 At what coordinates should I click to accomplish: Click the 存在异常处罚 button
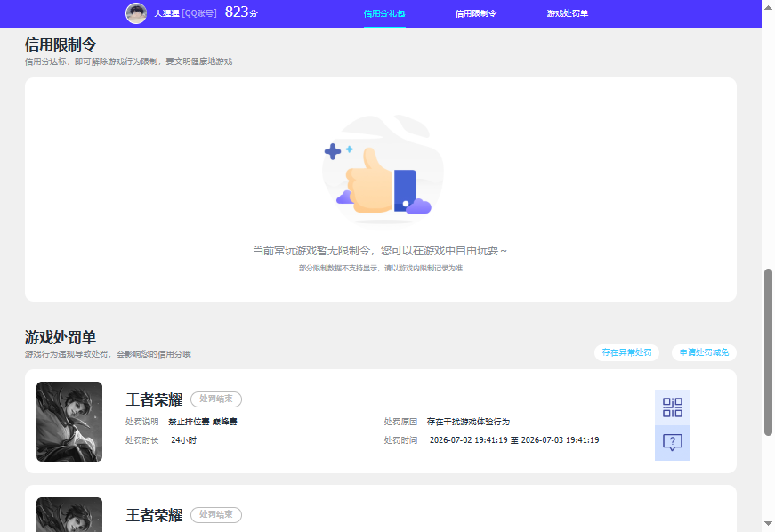tap(626, 352)
